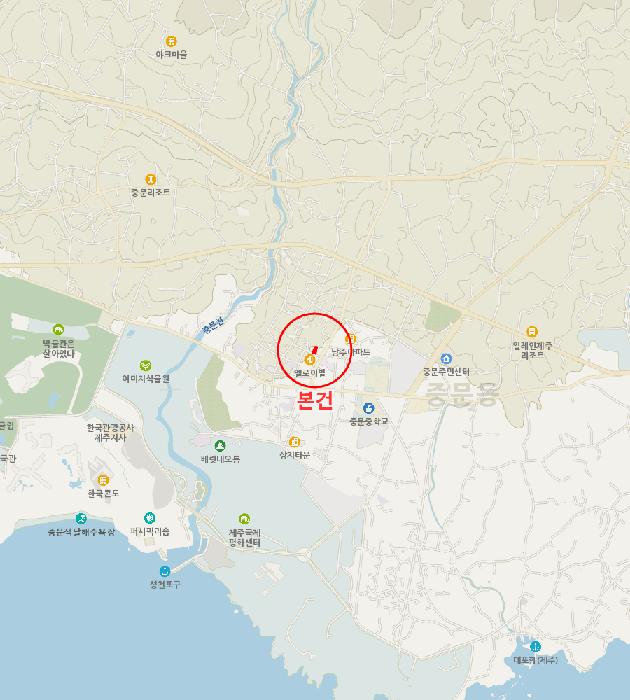The width and height of the screenshot is (630, 700).
Task: Open the 삼지타운 apartment icon
Action: pos(294,442)
